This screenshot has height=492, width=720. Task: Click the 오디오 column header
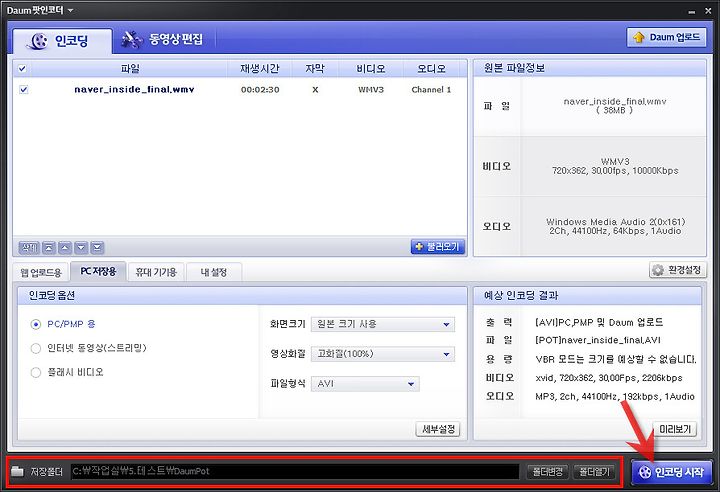431,69
